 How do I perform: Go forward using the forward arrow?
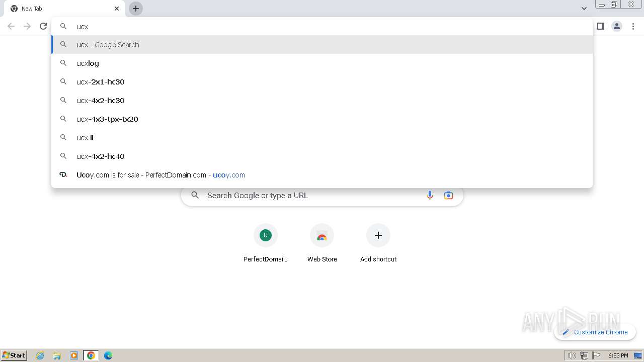(27, 26)
